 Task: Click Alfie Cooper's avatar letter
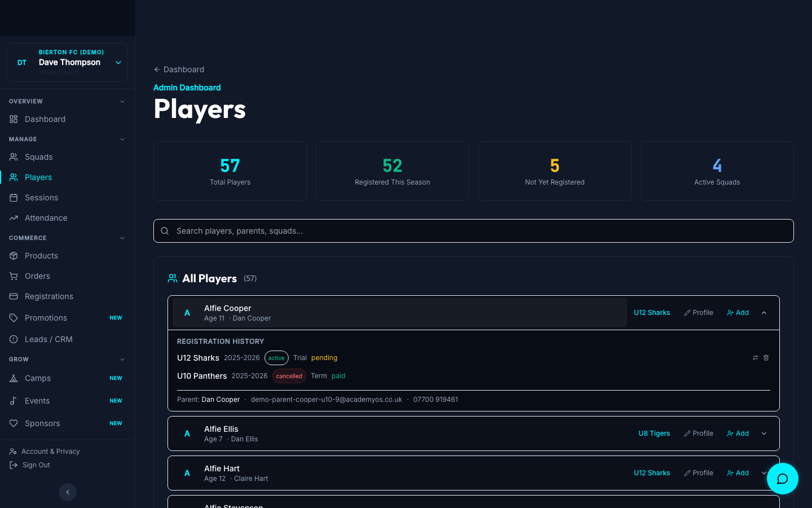(x=187, y=313)
